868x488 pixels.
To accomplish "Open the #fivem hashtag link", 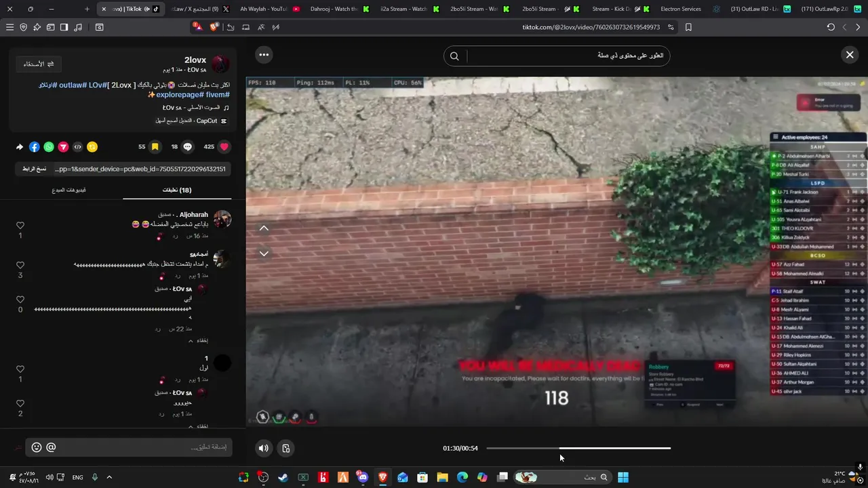I will [x=218, y=95].
